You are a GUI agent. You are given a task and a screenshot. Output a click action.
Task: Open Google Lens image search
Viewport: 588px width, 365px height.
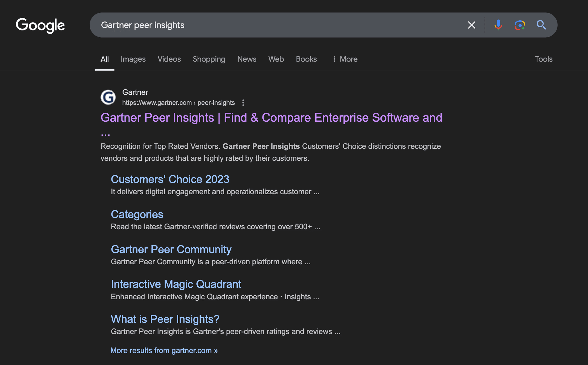coord(520,25)
